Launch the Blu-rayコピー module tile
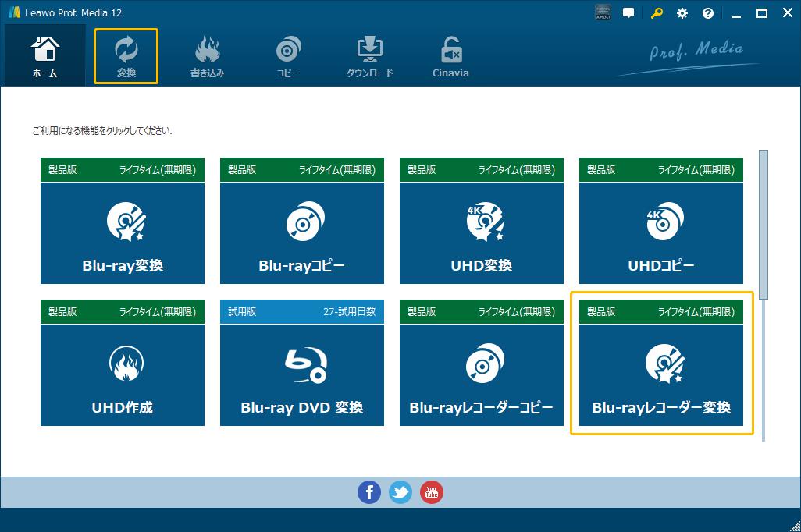This screenshot has width=801, height=532. [x=302, y=232]
